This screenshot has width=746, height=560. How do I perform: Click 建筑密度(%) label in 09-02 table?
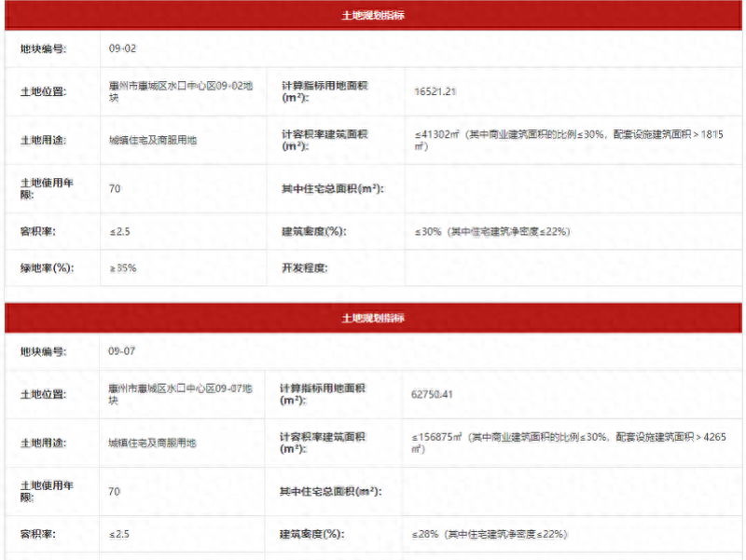click(314, 231)
